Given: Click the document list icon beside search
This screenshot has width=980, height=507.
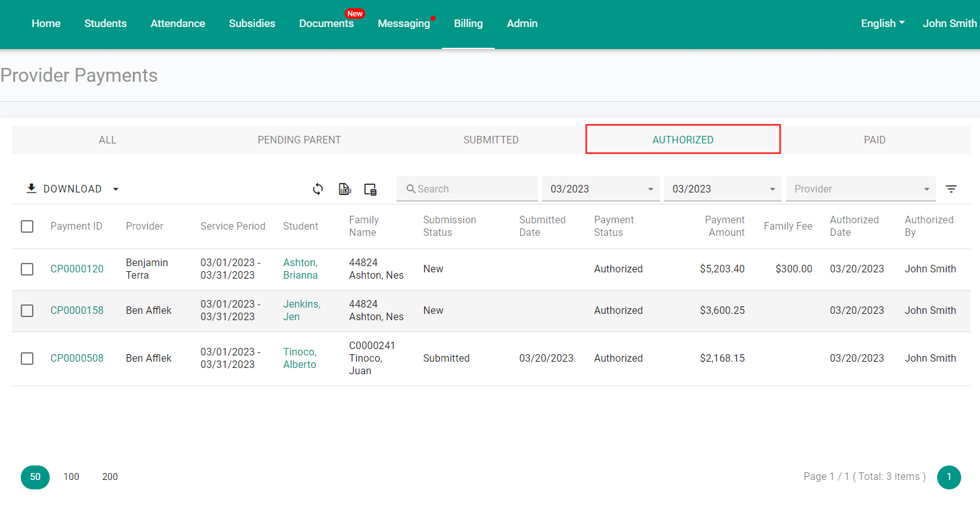Looking at the screenshot, I should click(x=371, y=189).
